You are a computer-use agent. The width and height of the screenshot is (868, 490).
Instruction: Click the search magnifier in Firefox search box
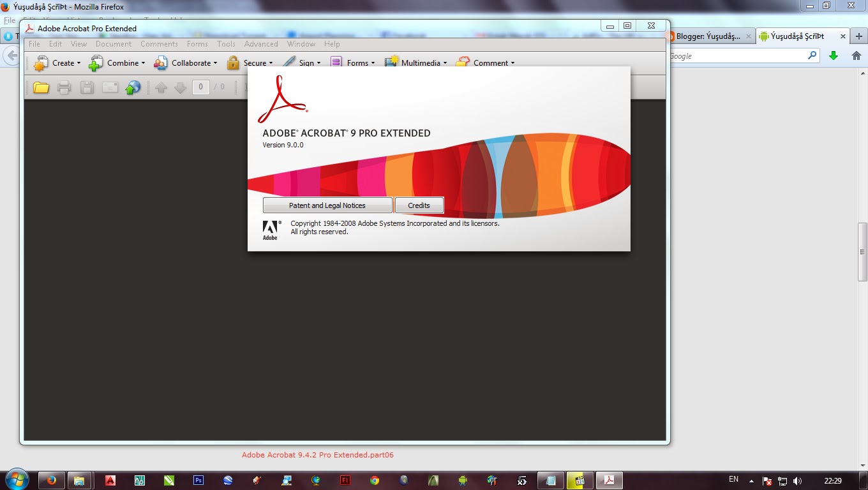tap(812, 56)
